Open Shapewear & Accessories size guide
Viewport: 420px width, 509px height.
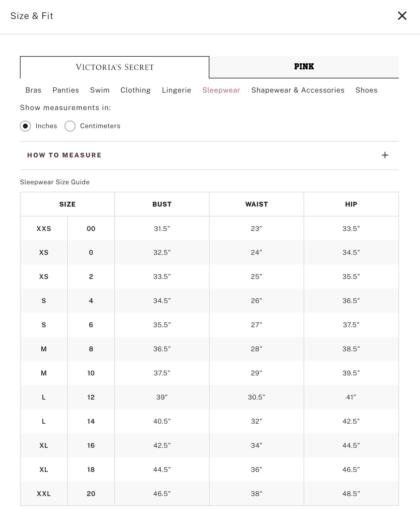pyautogui.click(x=298, y=90)
